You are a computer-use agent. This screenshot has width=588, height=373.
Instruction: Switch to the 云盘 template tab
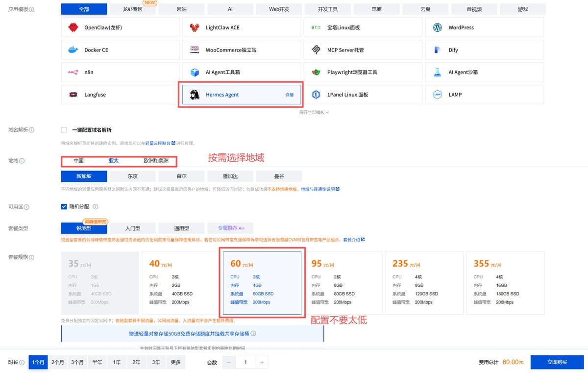pos(425,9)
